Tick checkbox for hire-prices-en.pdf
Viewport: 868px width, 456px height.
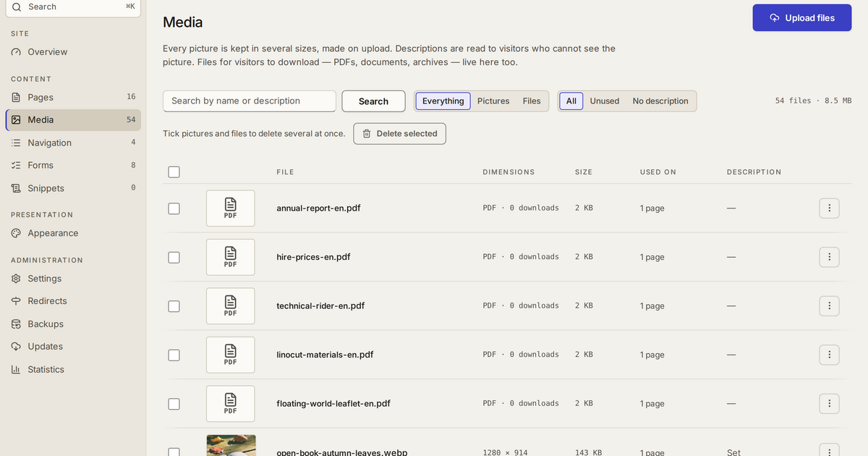[x=174, y=257]
